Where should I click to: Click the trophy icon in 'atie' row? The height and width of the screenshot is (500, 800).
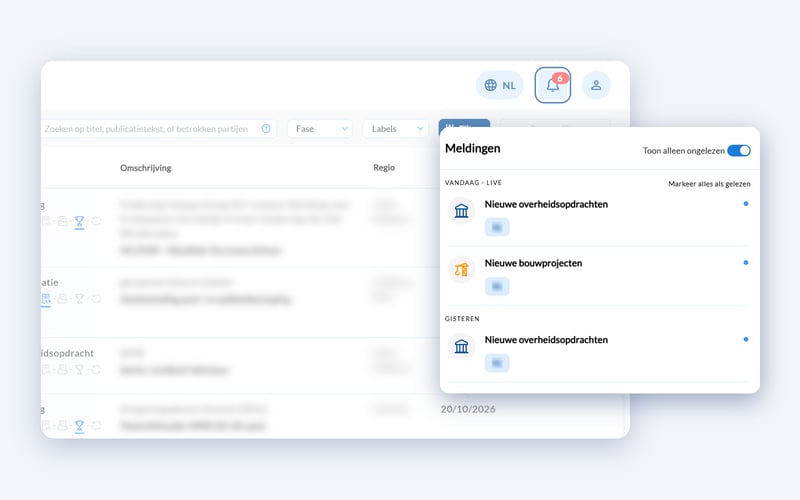click(x=79, y=298)
